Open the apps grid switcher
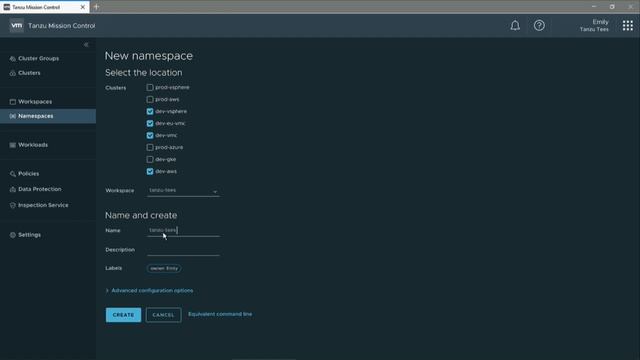The height and width of the screenshot is (360, 640). point(628,26)
